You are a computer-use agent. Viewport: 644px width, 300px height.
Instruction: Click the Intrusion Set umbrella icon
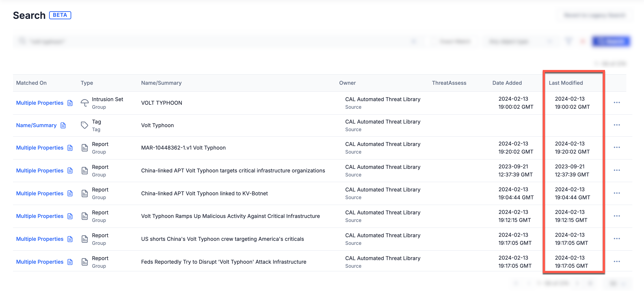[84, 103]
